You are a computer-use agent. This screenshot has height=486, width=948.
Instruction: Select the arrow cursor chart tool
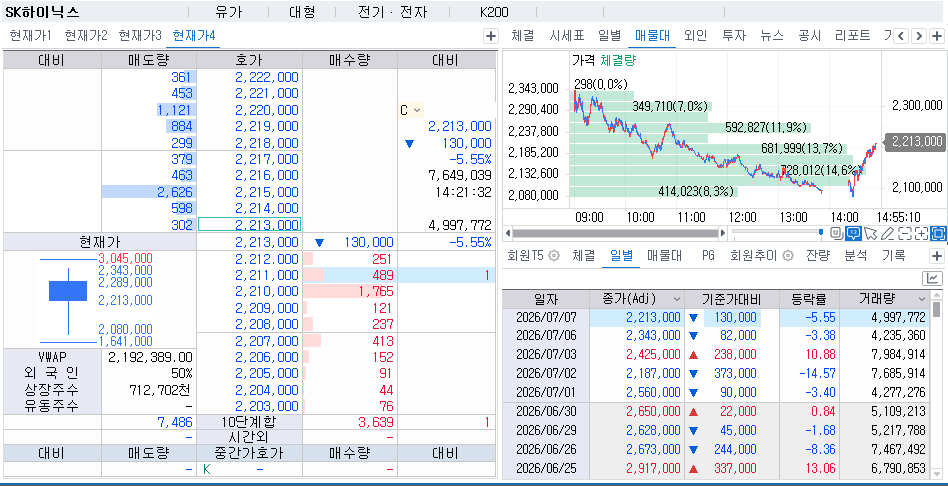coord(870,233)
